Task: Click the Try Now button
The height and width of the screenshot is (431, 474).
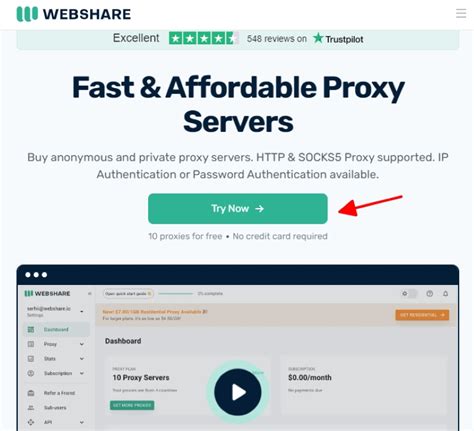Action: 238,209
